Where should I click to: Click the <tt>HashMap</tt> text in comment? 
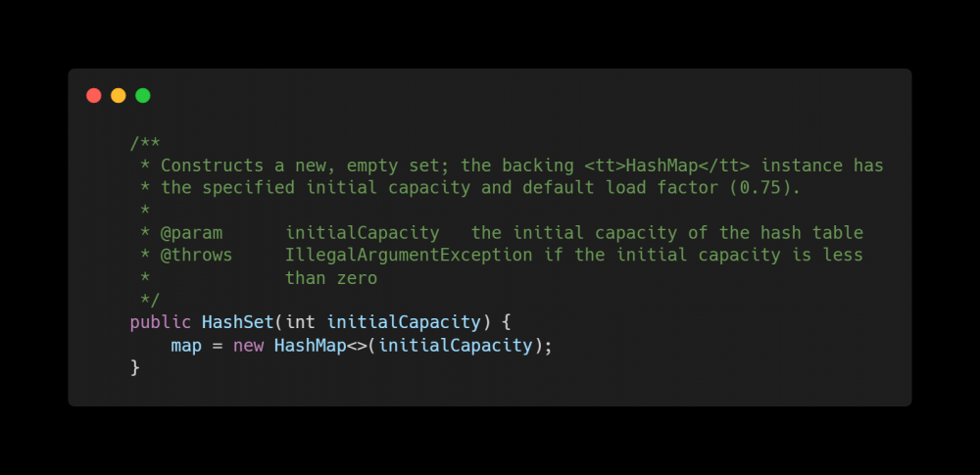click(666, 166)
